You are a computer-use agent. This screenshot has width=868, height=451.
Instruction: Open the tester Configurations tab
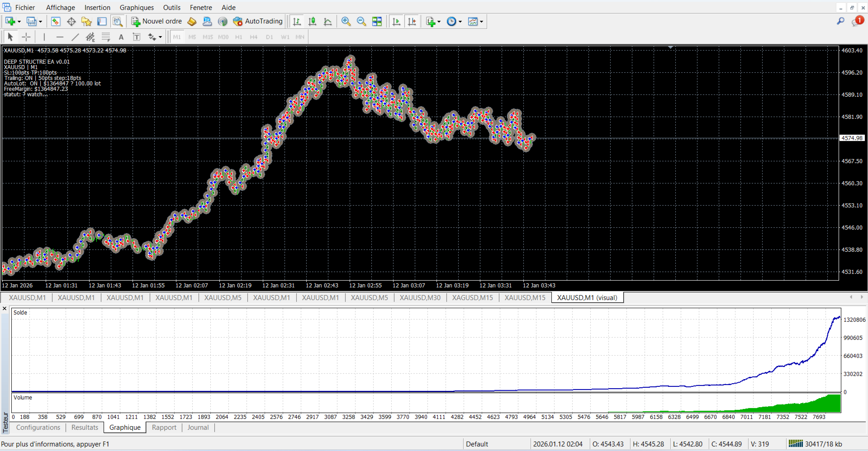[x=38, y=428]
